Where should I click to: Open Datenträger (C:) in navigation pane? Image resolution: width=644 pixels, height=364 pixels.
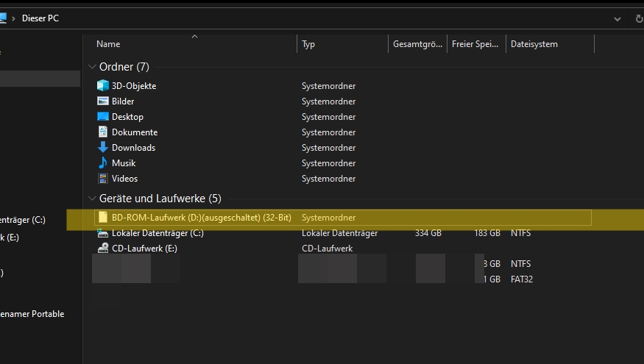pyautogui.click(x=23, y=220)
